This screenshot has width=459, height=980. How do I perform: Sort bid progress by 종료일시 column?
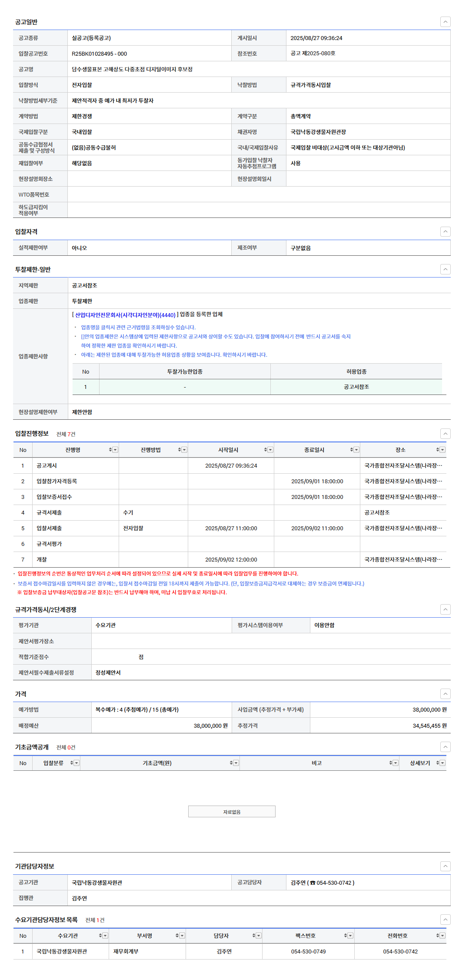351,450
